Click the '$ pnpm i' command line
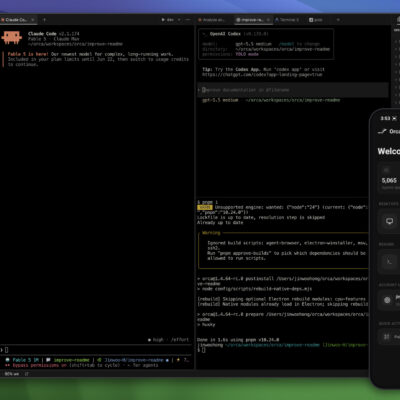 207,202
